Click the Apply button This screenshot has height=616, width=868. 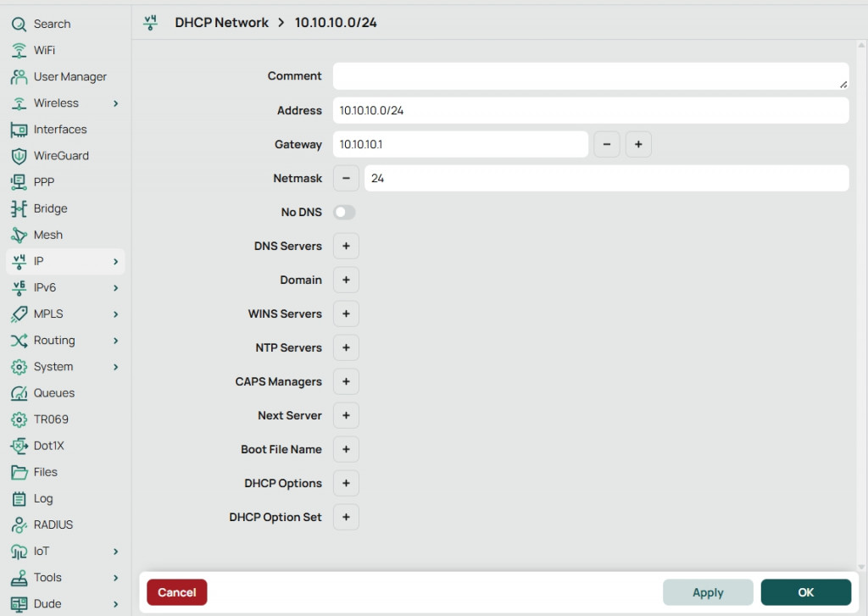tap(708, 592)
